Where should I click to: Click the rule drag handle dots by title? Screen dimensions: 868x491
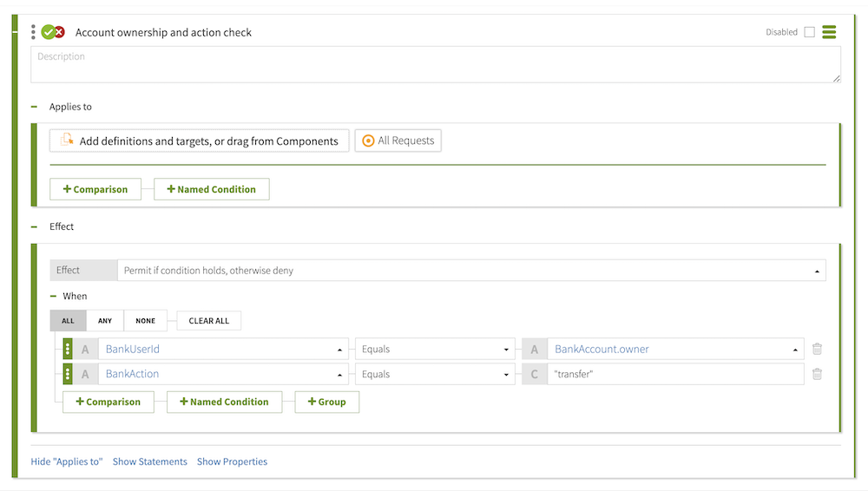34,32
